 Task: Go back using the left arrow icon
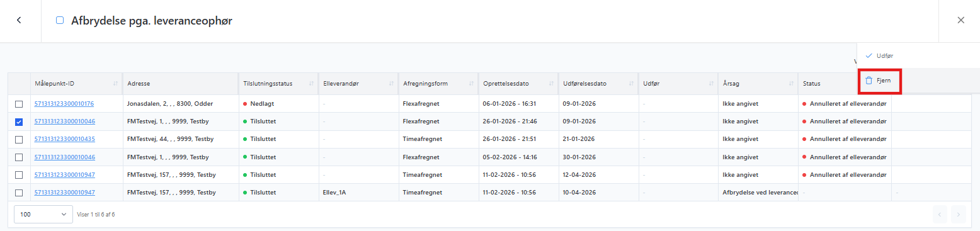(x=19, y=20)
